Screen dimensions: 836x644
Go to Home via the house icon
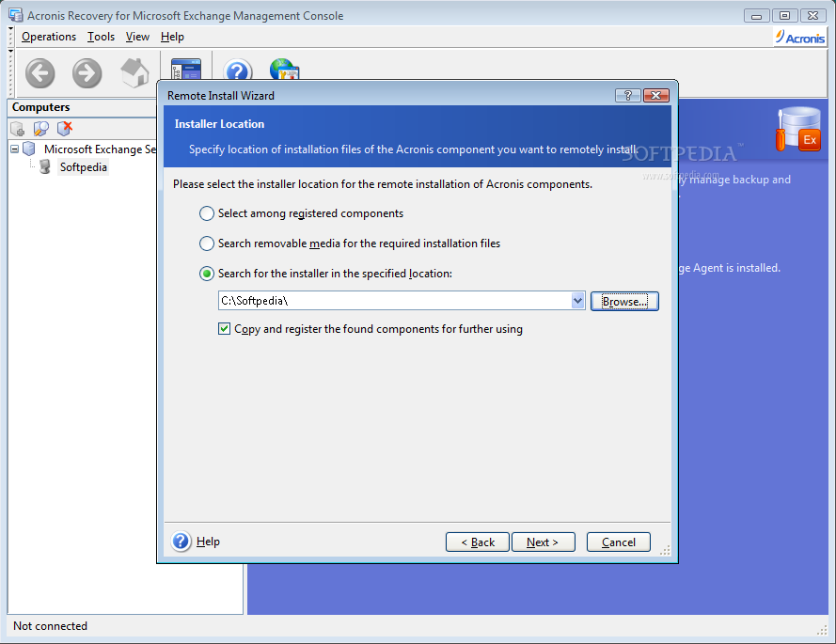tap(134, 72)
